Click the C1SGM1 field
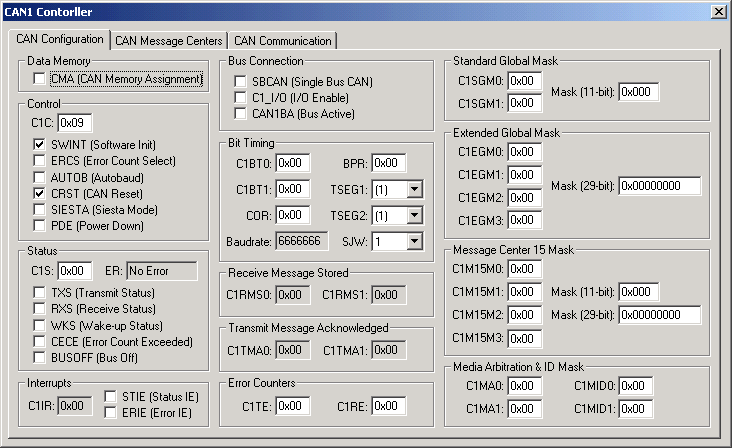This screenshot has height=448, width=732. pos(525,103)
